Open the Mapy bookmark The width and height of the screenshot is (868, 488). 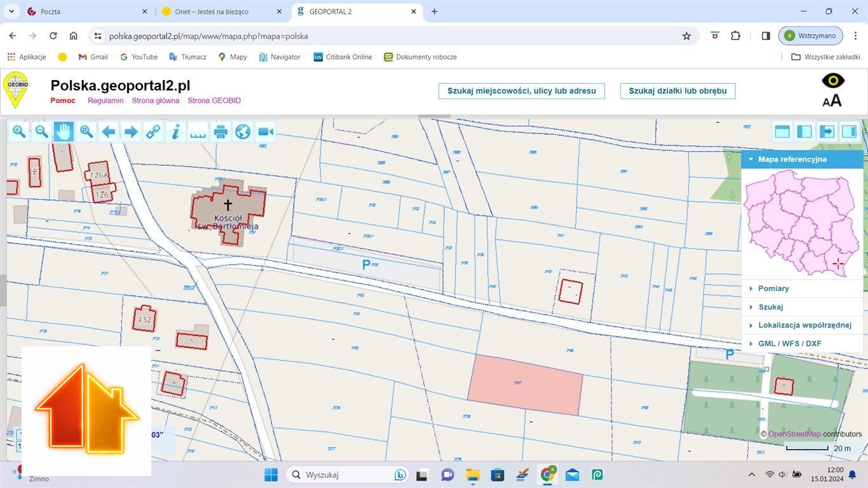click(233, 57)
